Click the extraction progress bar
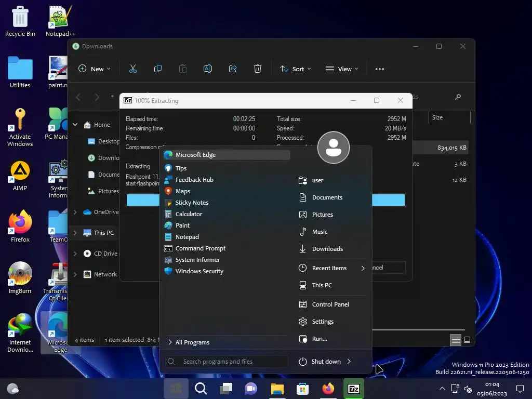 tap(265, 200)
